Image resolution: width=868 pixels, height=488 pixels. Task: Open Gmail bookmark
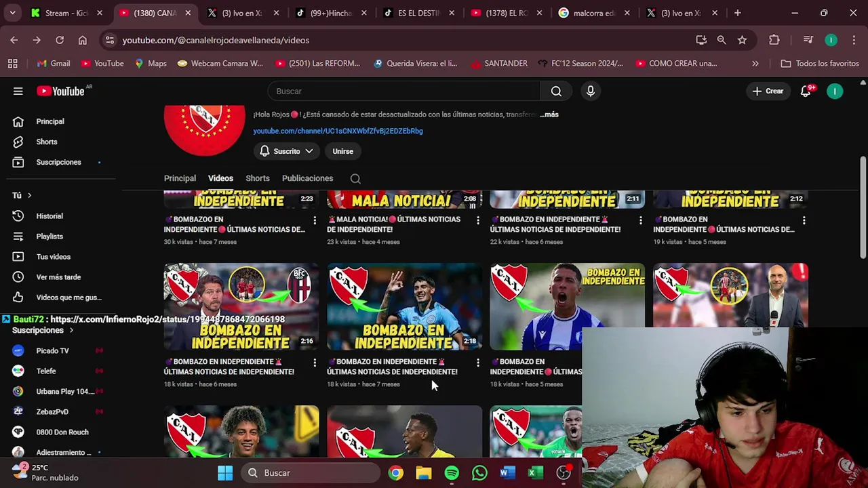(x=53, y=64)
